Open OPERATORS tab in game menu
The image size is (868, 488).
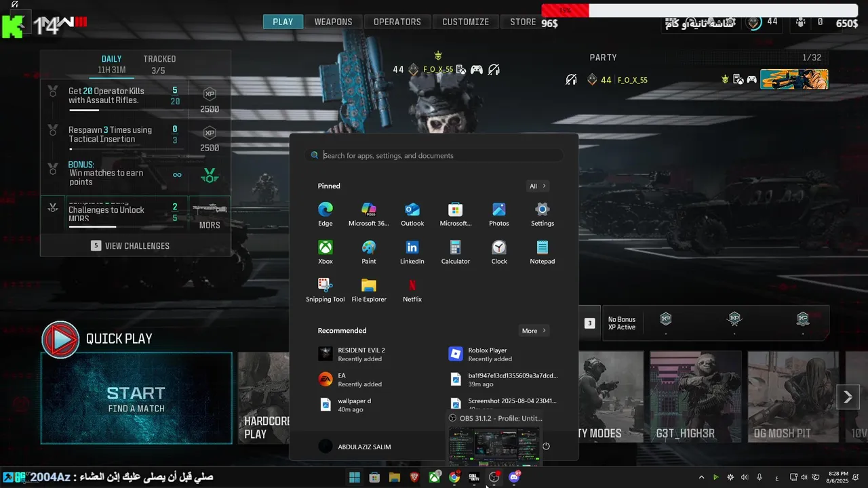(x=397, y=22)
